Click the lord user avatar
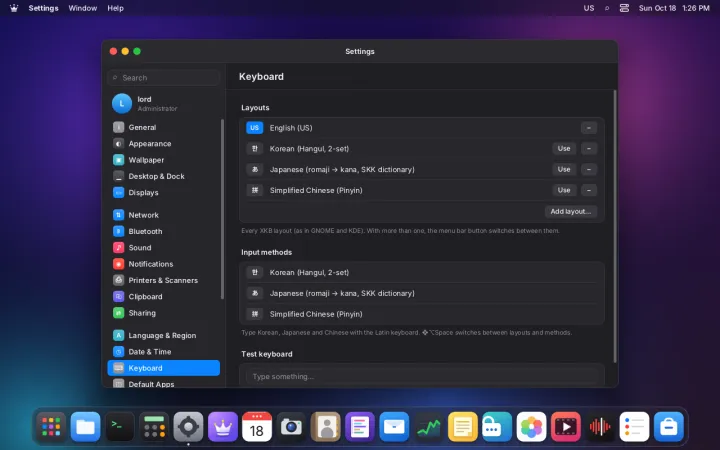The image size is (720, 450). point(122,103)
